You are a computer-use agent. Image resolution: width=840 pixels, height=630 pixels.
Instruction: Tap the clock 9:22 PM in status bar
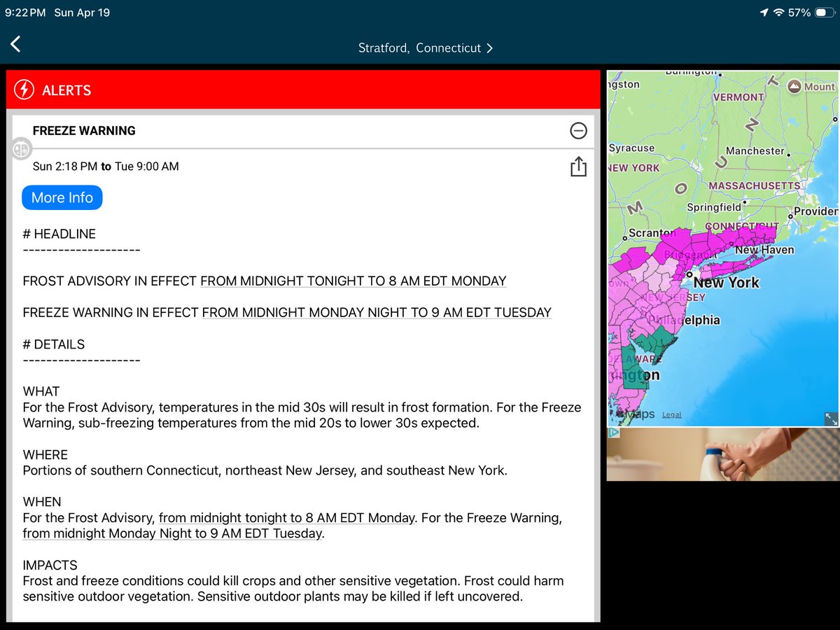(25, 13)
